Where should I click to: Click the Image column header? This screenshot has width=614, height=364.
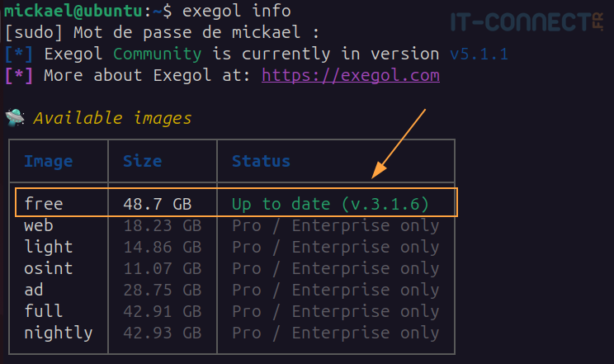pos(48,161)
